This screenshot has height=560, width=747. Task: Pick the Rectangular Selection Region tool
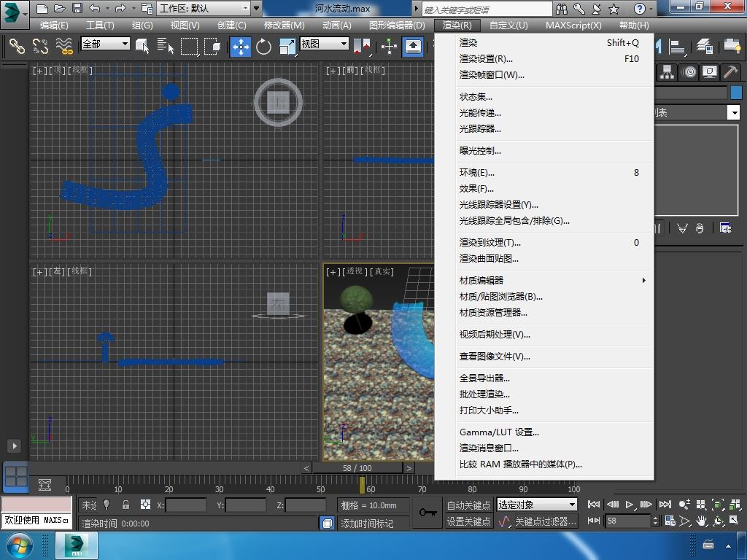[189, 46]
